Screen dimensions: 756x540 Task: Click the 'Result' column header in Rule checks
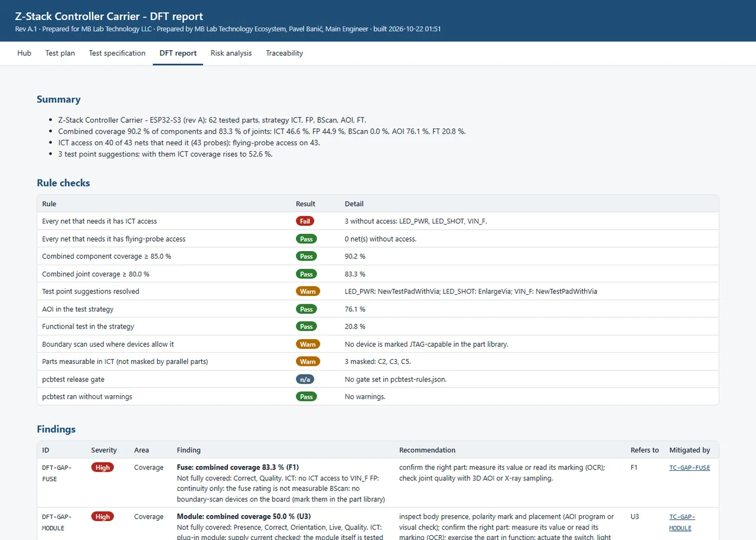[x=305, y=204]
